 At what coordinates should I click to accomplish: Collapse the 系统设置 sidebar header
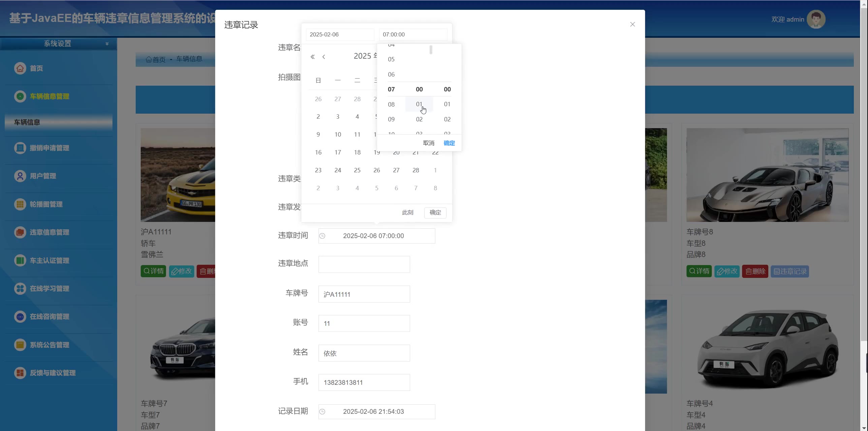pyautogui.click(x=107, y=44)
